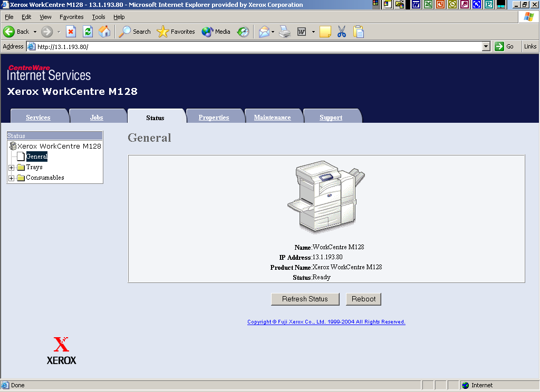This screenshot has height=392, width=540.
Task: Click the Refresh Status button
Action: pyautogui.click(x=305, y=299)
